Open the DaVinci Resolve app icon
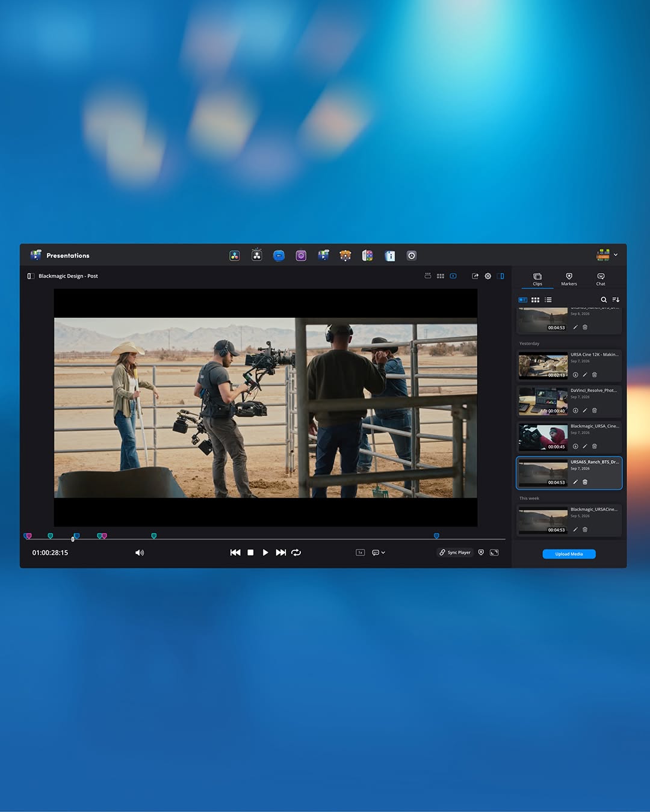650x812 pixels. [235, 256]
